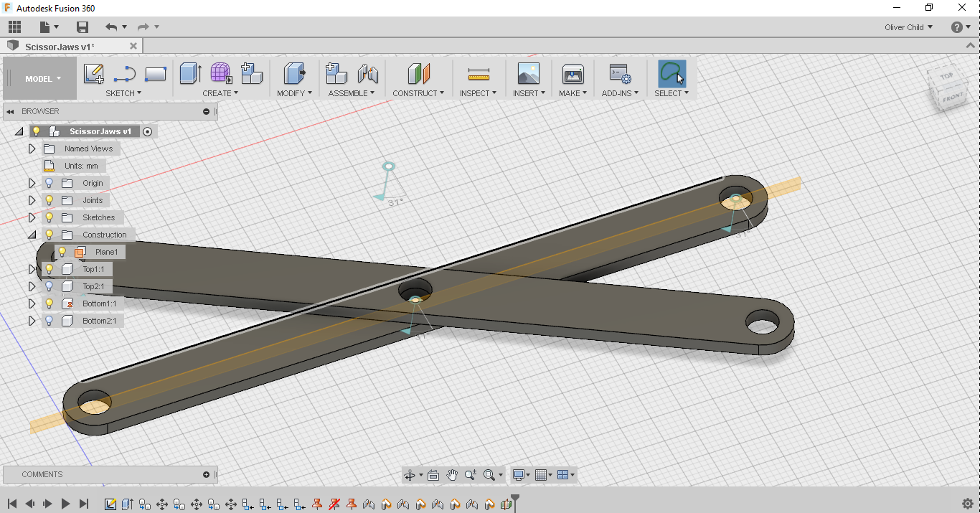Click the New Component icon in Assemble
The height and width of the screenshot is (513, 980).
click(x=336, y=74)
